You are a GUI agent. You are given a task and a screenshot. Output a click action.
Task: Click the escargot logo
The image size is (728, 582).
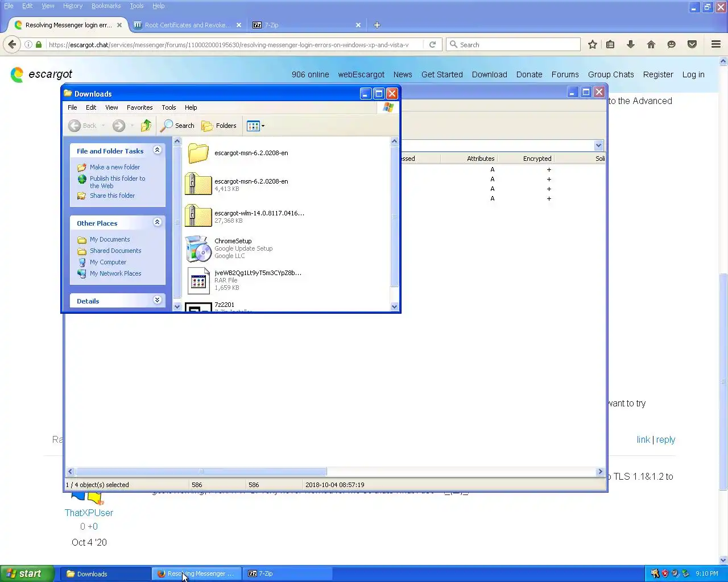(42, 74)
